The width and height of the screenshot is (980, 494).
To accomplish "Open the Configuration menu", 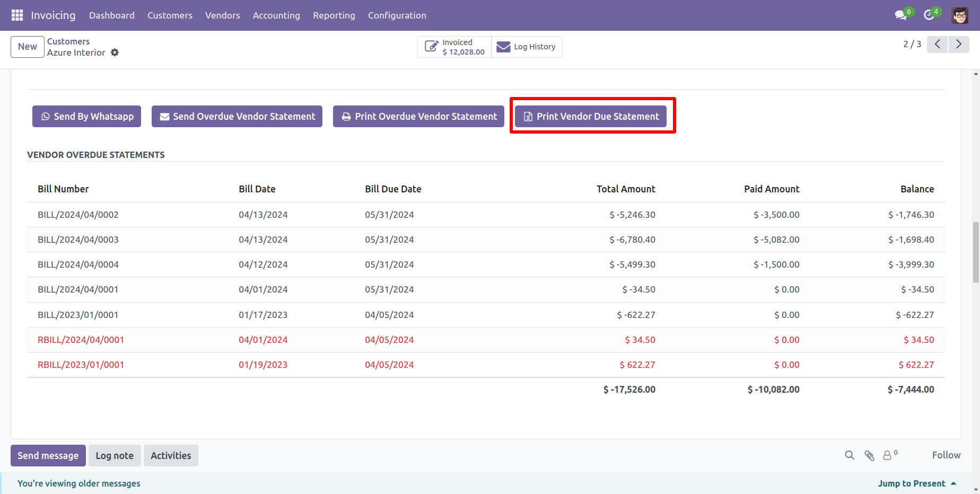I will [397, 15].
